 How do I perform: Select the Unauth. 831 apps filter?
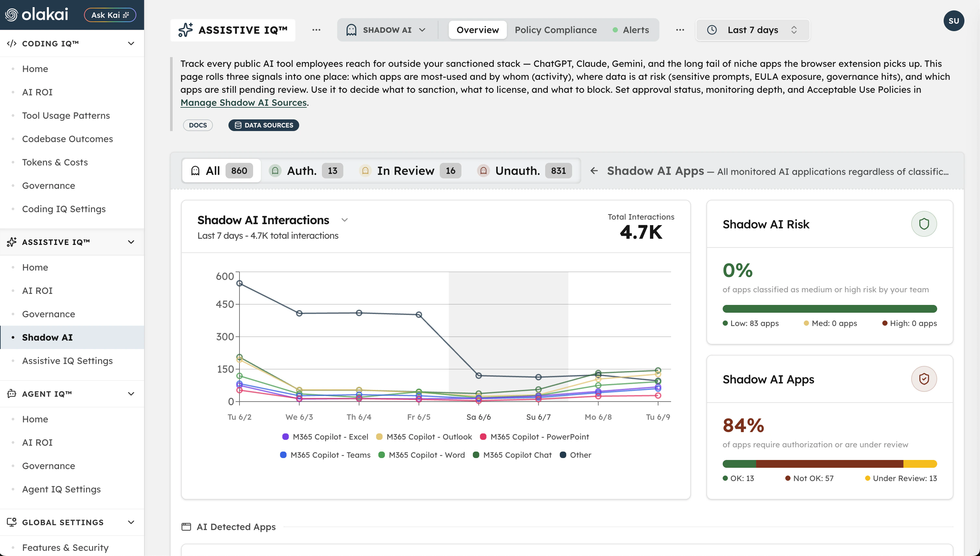click(525, 171)
